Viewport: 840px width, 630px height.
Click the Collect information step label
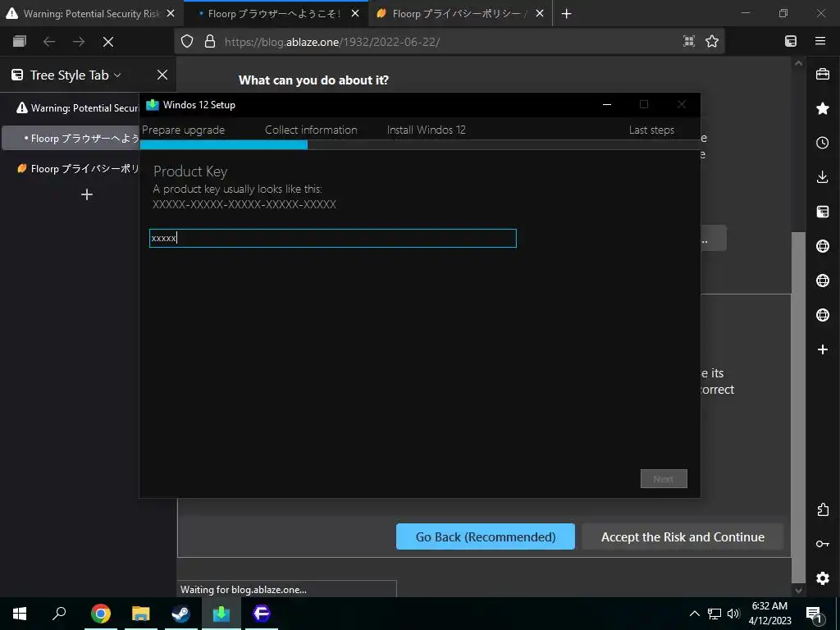(311, 130)
